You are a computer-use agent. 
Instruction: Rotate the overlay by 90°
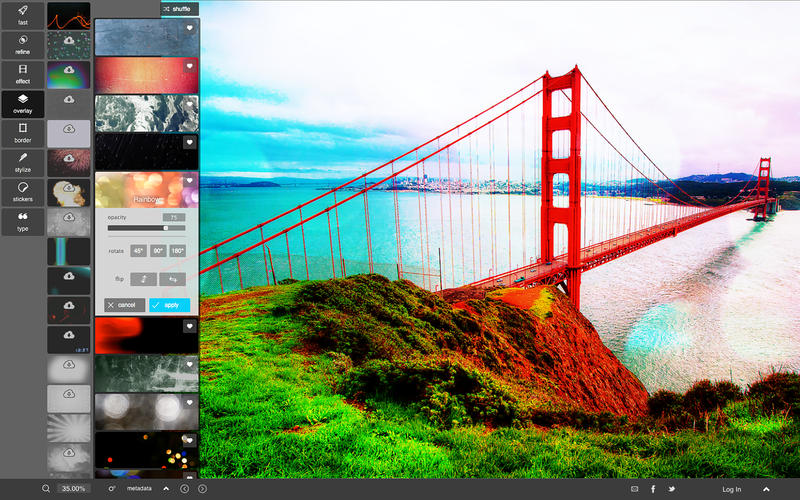coord(158,251)
